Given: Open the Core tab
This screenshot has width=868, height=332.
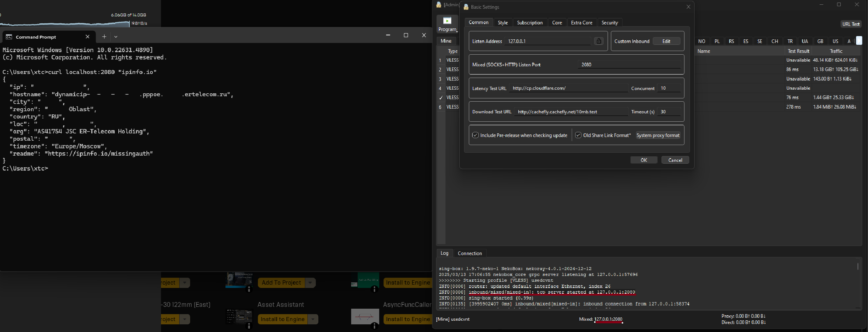Looking at the screenshot, I should click(x=557, y=23).
